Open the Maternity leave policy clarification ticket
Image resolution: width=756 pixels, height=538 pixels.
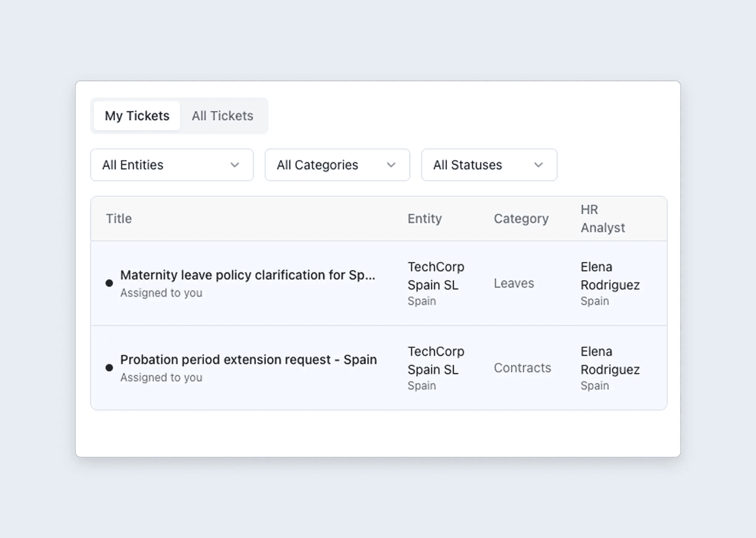pos(247,275)
